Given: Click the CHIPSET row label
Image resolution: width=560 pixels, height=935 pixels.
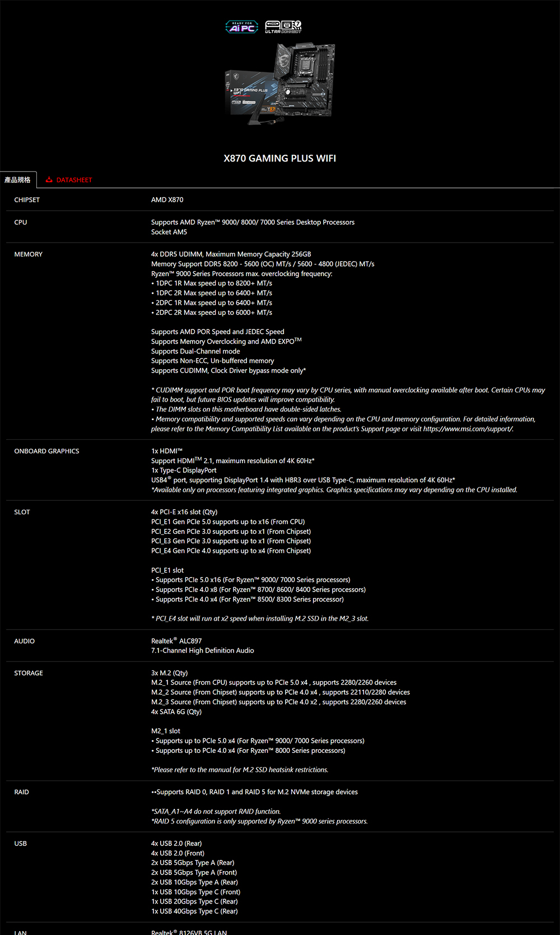Looking at the screenshot, I should 27,200.
